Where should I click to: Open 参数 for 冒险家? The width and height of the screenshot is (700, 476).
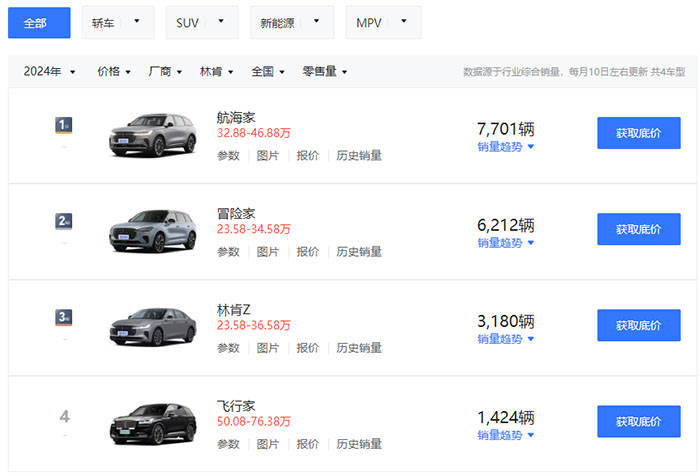[x=228, y=252]
